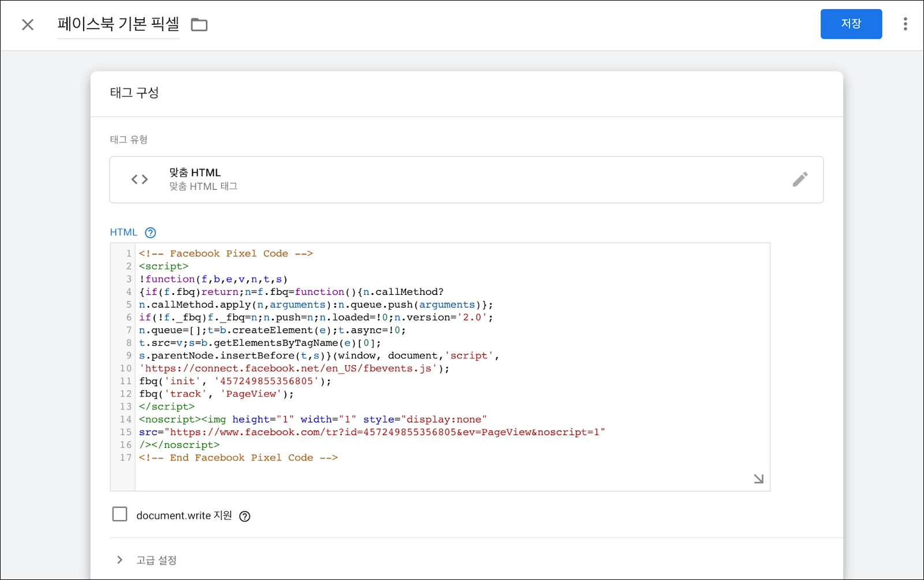Click the tag name 페이스북 기본 픽셀
Viewport: 924px width, 580px height.
point(118,24)
